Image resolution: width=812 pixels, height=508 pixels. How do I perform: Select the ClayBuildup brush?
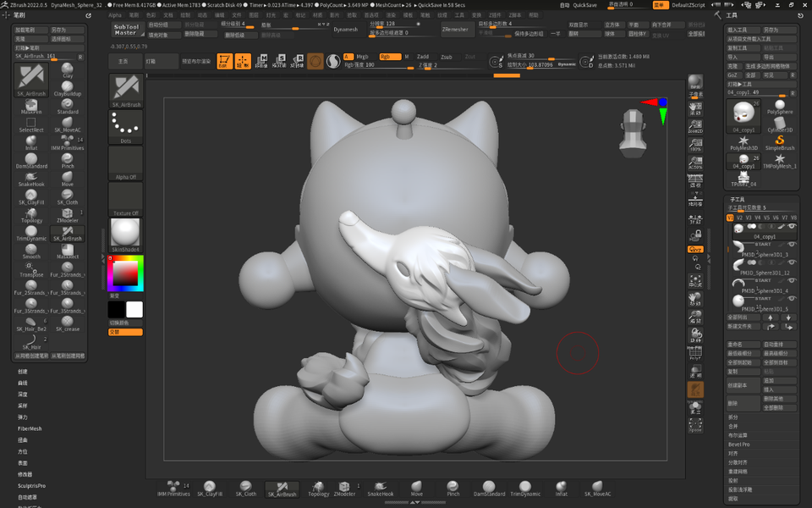(68, 88)
